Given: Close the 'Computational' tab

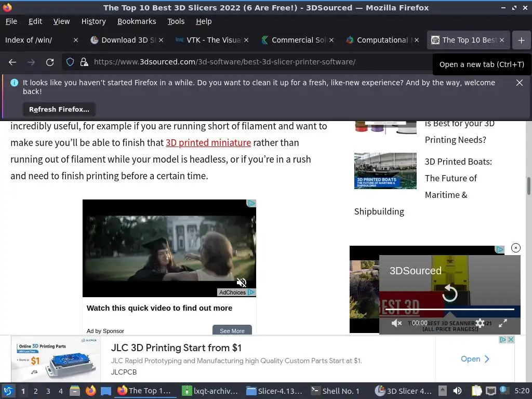Looking at the screenshot, I should [417, 40].
